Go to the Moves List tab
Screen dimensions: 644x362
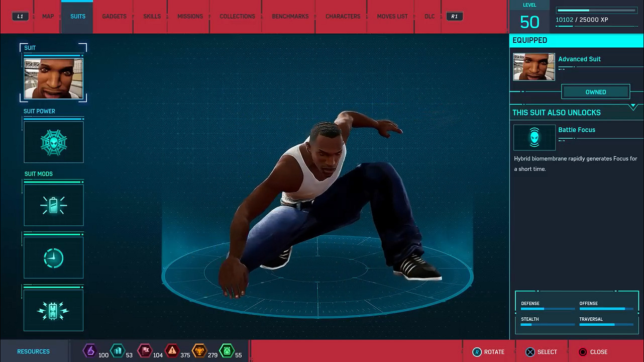392,17
